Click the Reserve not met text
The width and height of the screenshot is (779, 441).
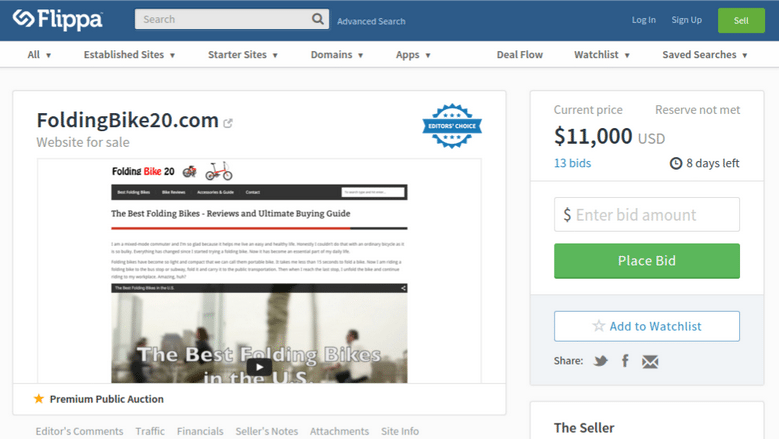[698, 110]
